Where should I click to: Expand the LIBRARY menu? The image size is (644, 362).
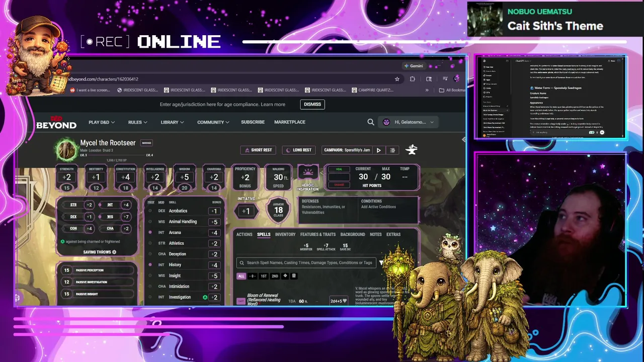pos(172,122)
